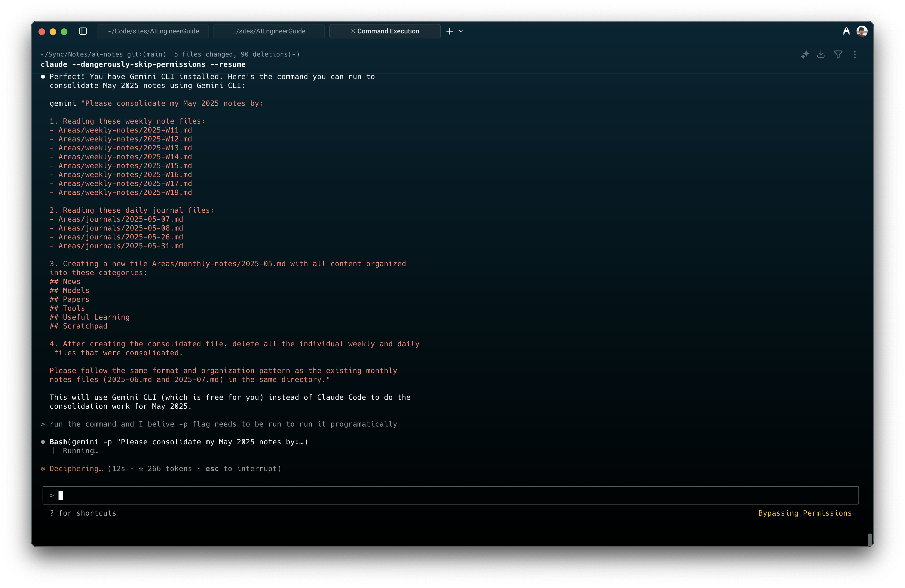This screenshot has height=588, width=905.
Task: Open a new tab with plus icon
Action: pyautogui.click(x=449, y=31)
